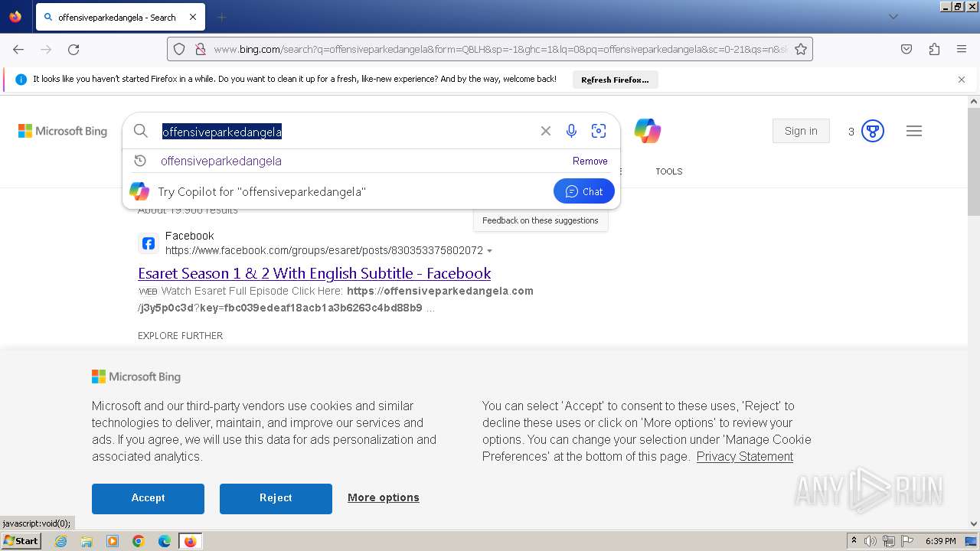Click the search magnifier icon
The width and height of the screenshot is (980, 551).
(141, 131)
